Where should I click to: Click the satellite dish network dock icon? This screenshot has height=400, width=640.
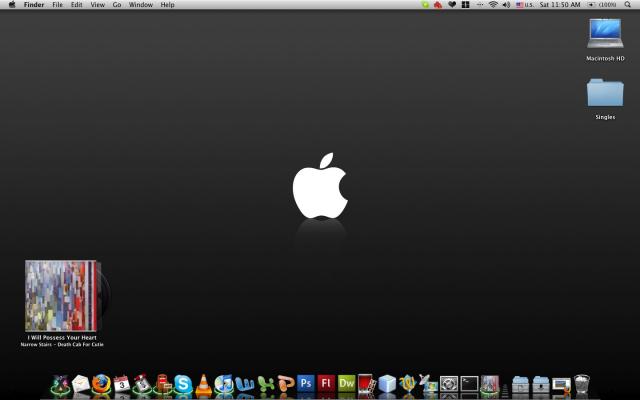pyautogui.click(x=428, y=384)
